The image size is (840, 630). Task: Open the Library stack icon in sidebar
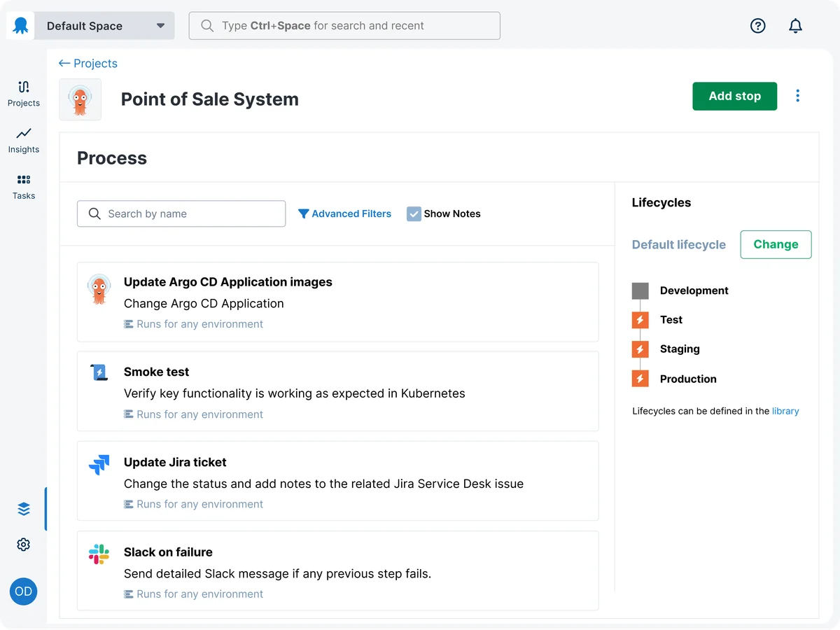tap(24, 509)
